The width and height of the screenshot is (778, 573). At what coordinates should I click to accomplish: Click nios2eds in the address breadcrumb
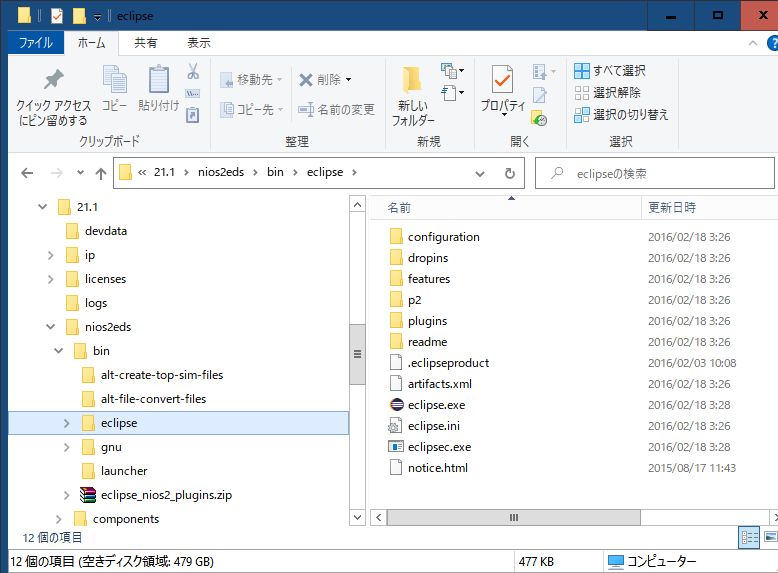coord(221,172)
